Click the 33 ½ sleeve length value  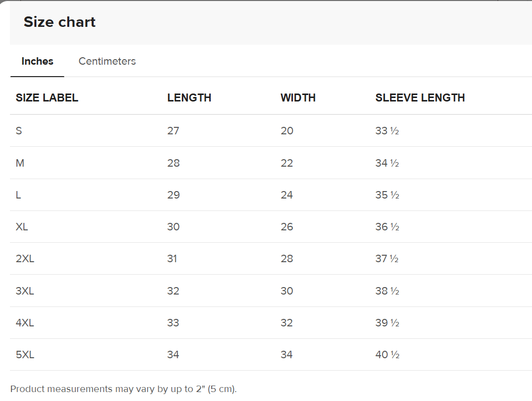(387, 131)
